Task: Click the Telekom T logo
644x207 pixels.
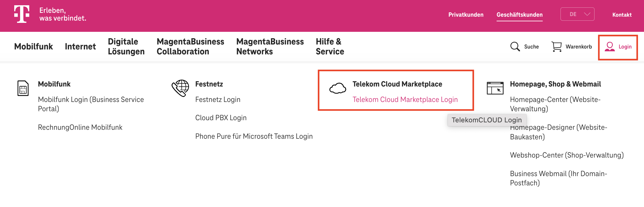Action: pyautogui.click(x=22, y=14)
